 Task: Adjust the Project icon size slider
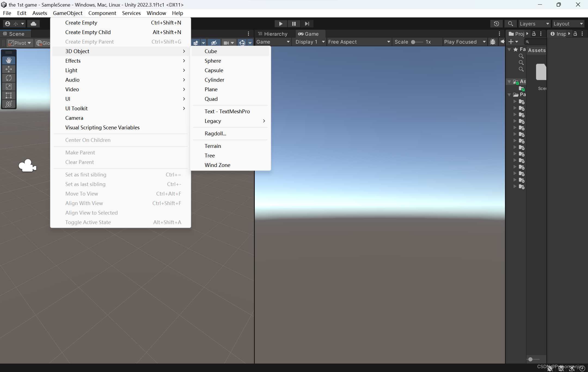[x=533, y=359]
